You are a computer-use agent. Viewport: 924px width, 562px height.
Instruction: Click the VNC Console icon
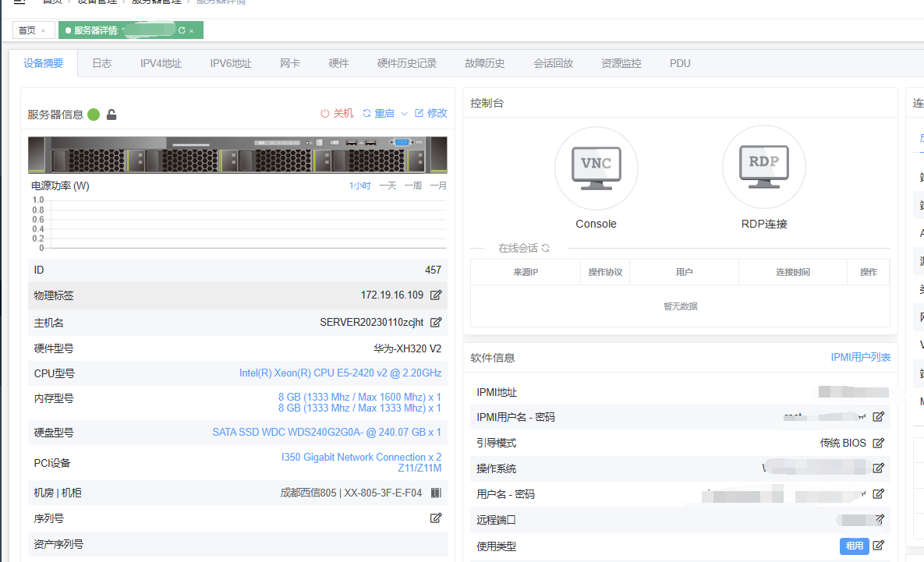(596, 167)
